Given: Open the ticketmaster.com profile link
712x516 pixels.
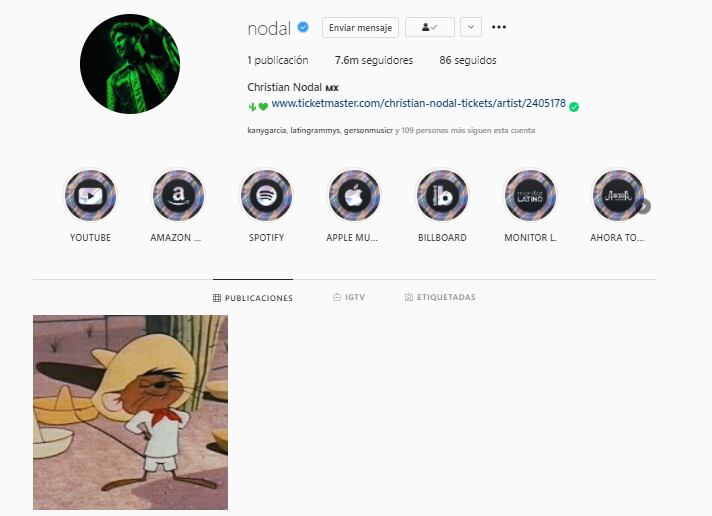Looking at the screenshot, I should [x=419, y=104].
